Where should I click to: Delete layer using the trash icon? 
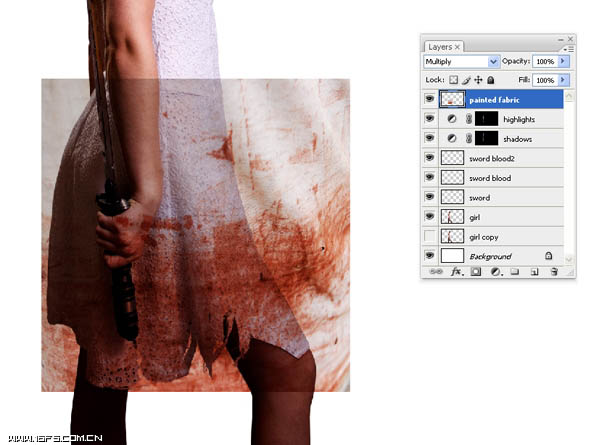554,272
